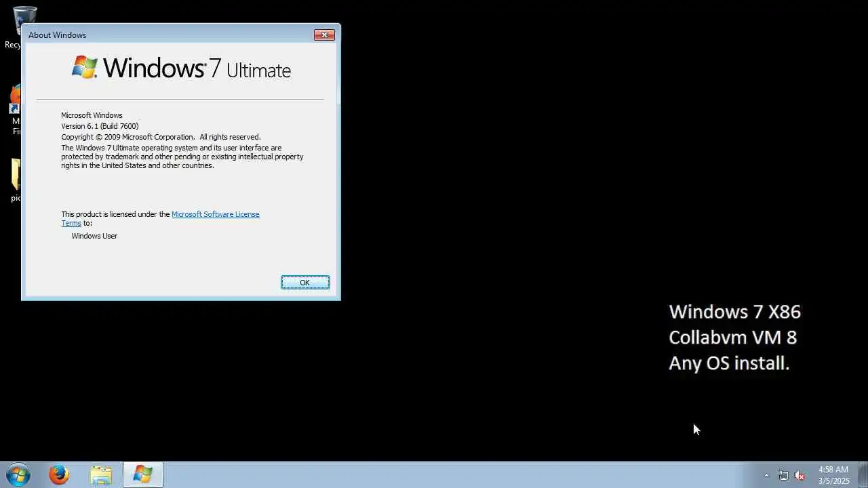Screen dimensions: 868x488
Task: Open the network status tray icon
Action: pyautogui.click(x=783, y=476)
